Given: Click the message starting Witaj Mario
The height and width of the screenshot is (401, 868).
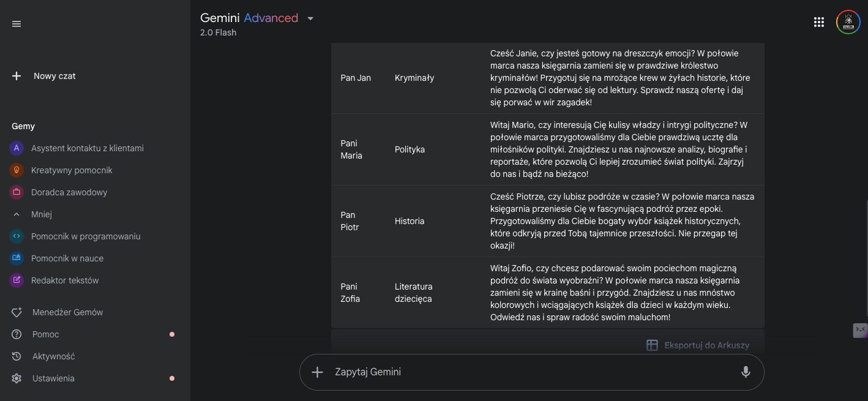Looking at the screenshot, I should point(619,149).
